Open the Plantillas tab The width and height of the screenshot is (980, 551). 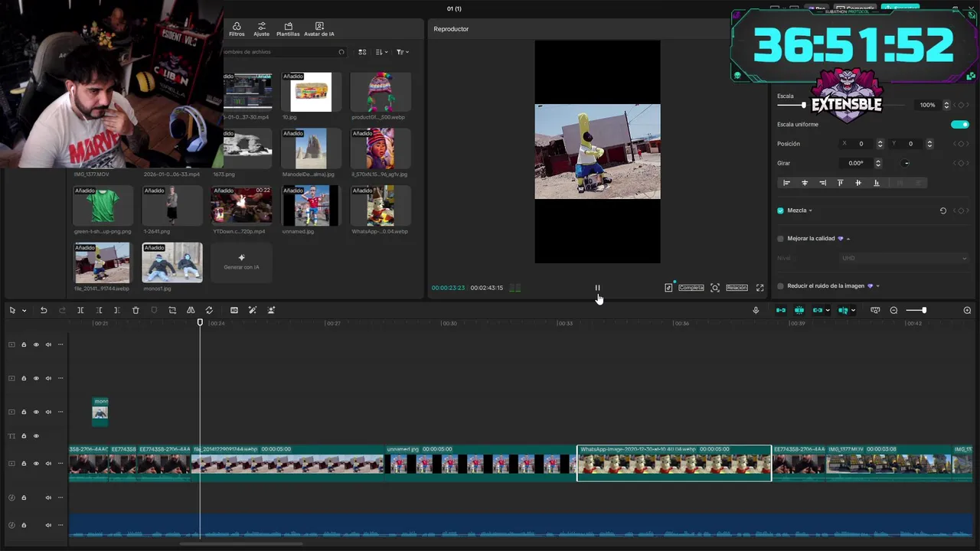288,29
